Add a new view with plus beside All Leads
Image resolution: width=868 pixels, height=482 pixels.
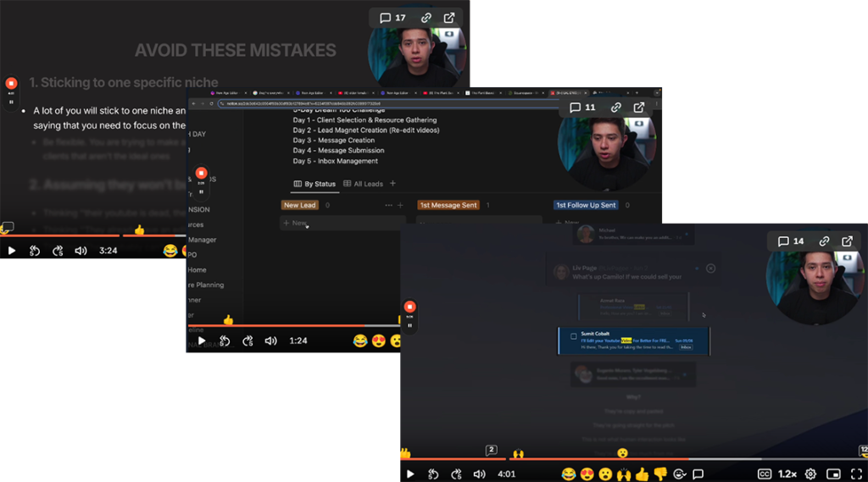click(x=392, y=184)
